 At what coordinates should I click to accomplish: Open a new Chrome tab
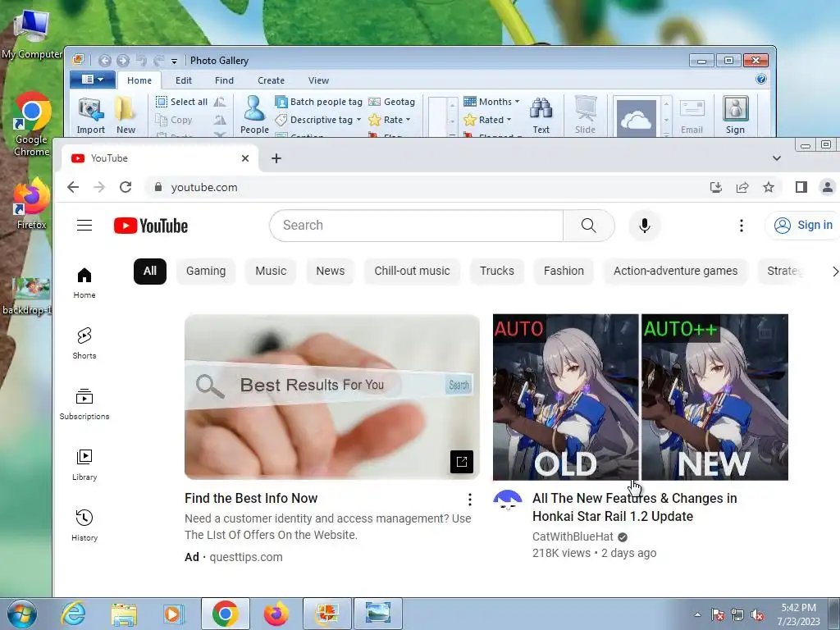pos(276,158)
